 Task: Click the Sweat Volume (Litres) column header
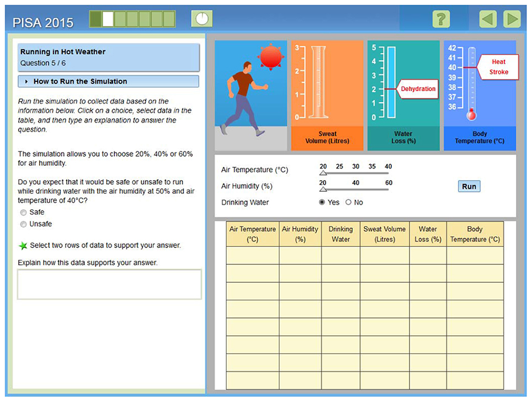385,234
